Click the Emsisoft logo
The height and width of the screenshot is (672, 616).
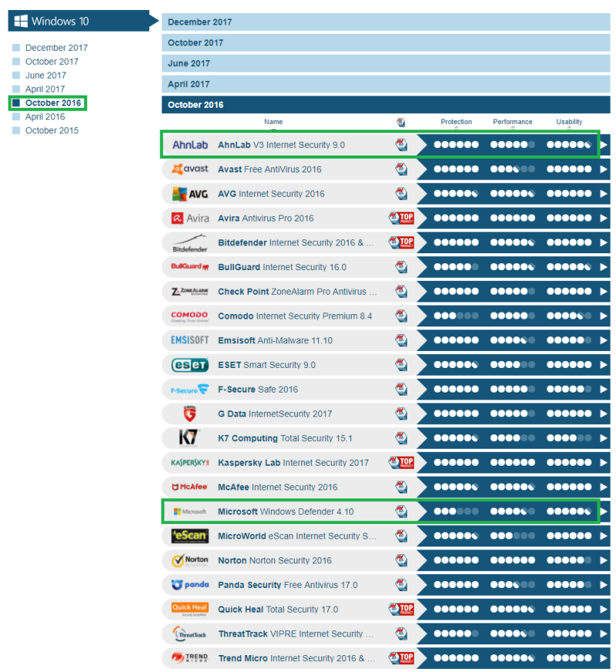190,340
